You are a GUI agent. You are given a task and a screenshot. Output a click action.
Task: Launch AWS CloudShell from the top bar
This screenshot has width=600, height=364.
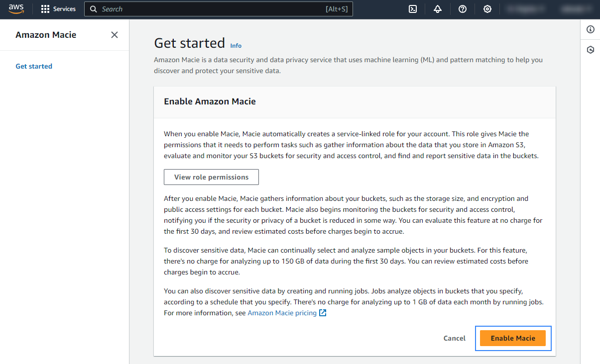tap(413, 9)
